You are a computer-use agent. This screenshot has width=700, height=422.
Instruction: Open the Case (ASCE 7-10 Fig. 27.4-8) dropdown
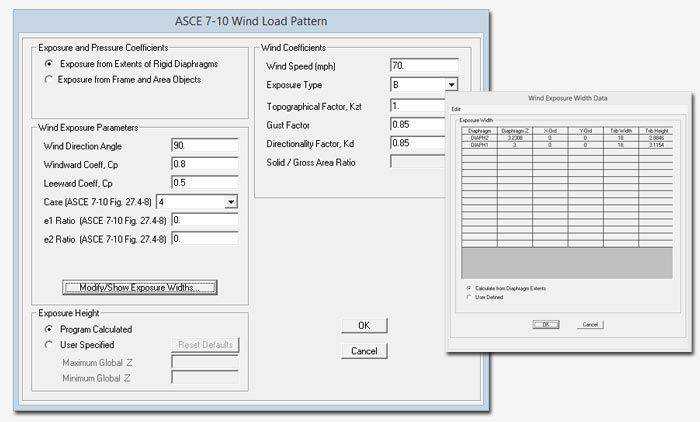[231, 202]
